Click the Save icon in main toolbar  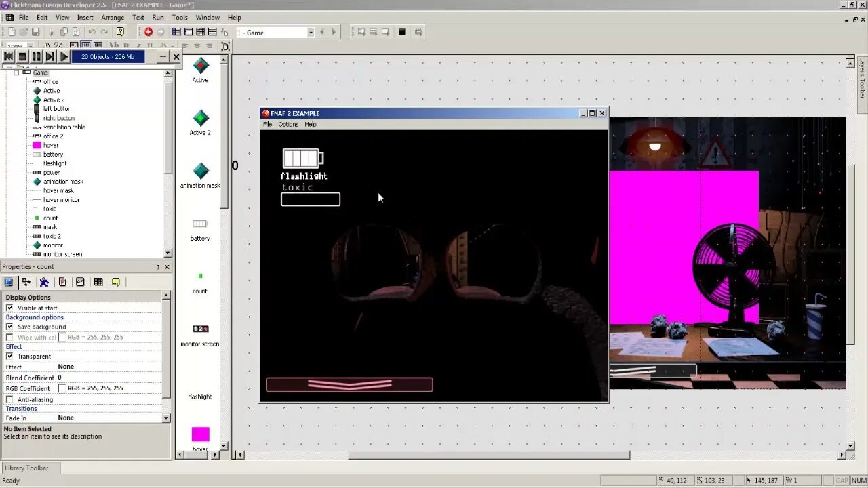coord(36,32)
